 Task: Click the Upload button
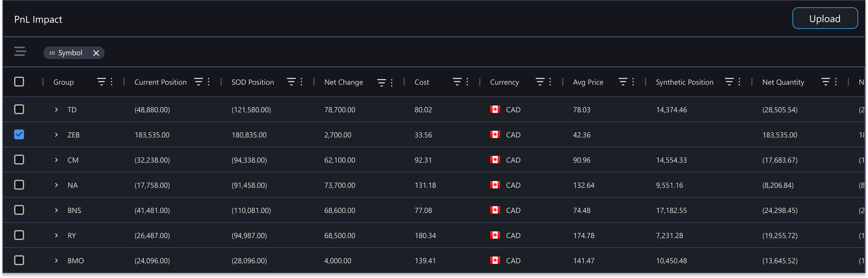pyautogui.click(x=824, y=18)
